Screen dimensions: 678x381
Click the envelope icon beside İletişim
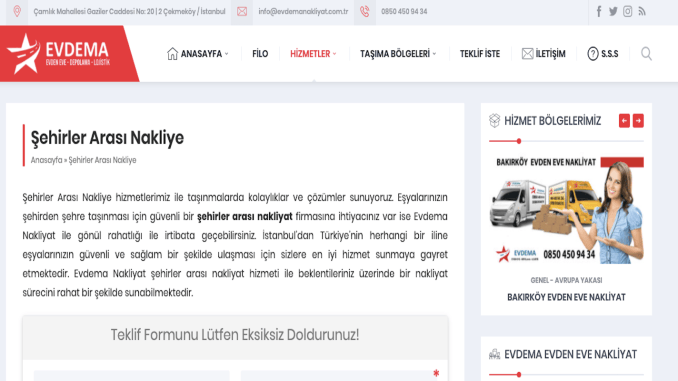tap(528, 54)
